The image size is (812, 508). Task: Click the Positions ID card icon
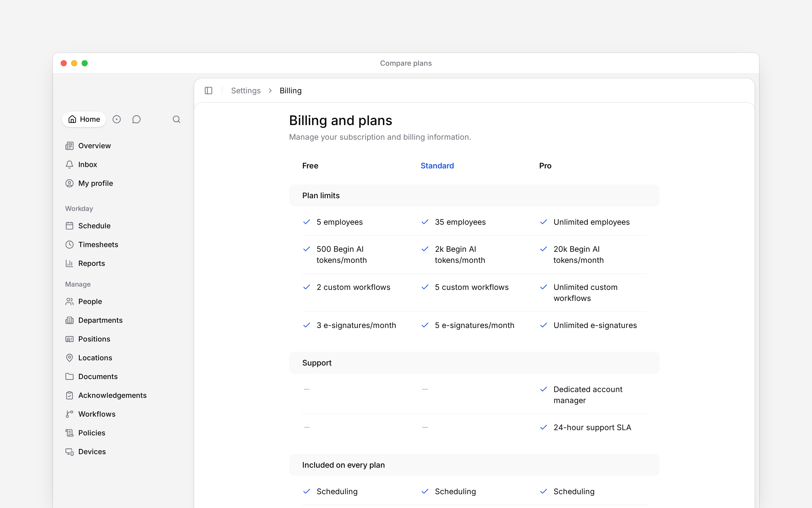[x=70, y=339]
